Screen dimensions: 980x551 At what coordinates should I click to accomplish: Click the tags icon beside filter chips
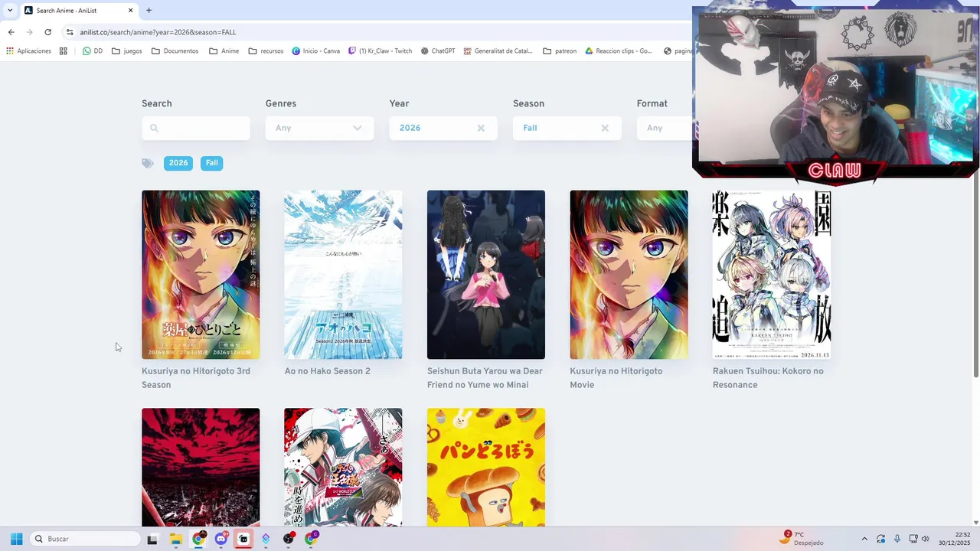(x=148, y=163)
